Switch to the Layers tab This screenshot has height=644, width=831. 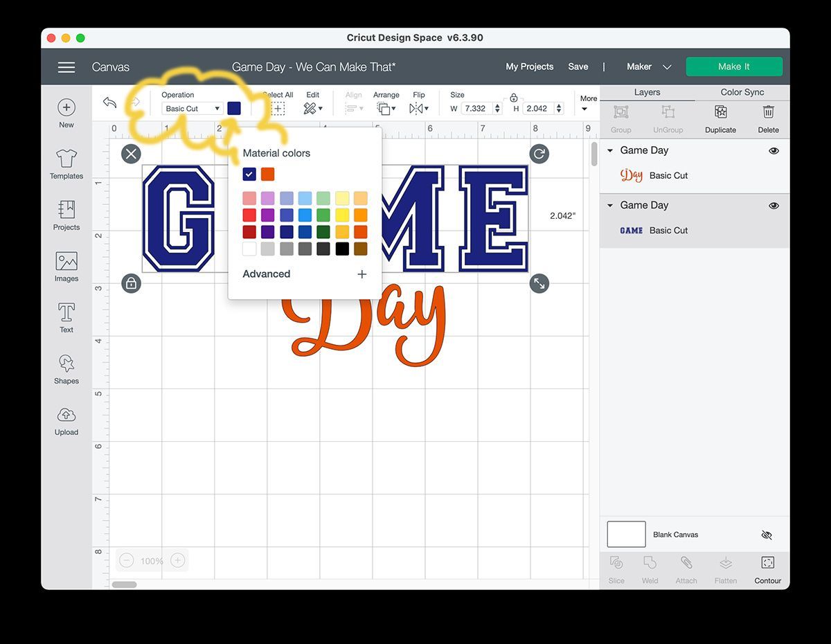point(647,92)
